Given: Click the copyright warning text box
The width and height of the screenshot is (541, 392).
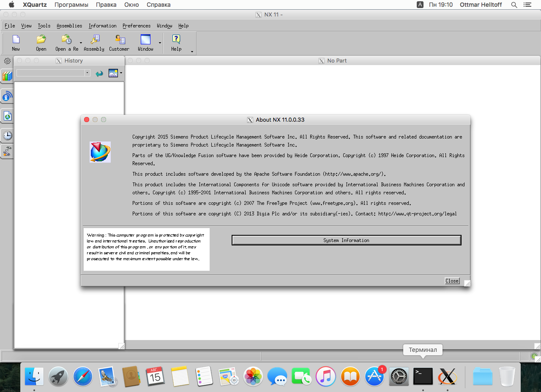Looking at the screenshot, I should [x=147, y=249].
